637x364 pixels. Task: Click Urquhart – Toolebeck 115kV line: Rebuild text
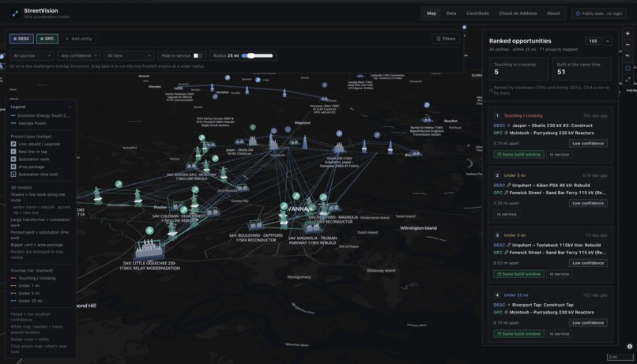point(556,245)
